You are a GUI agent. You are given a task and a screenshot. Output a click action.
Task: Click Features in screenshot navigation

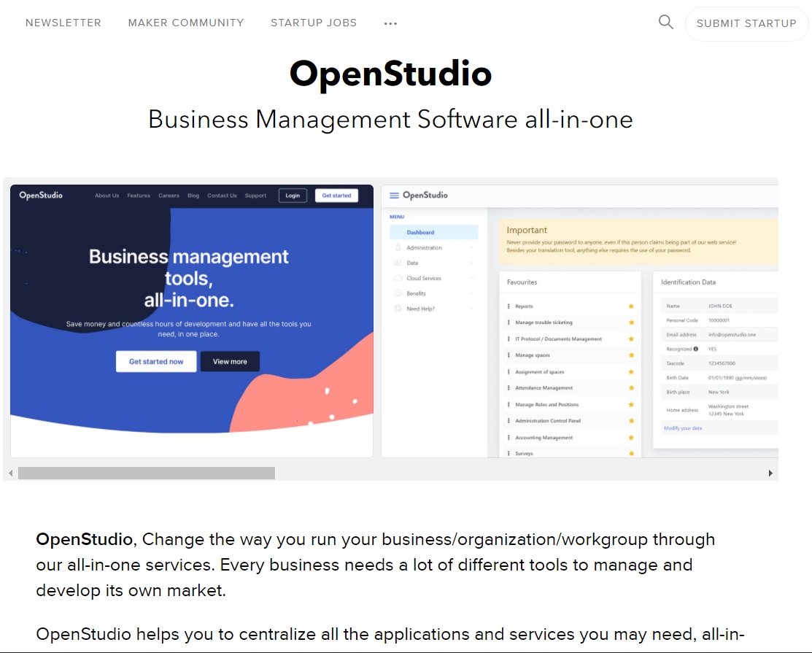(139, 196)
